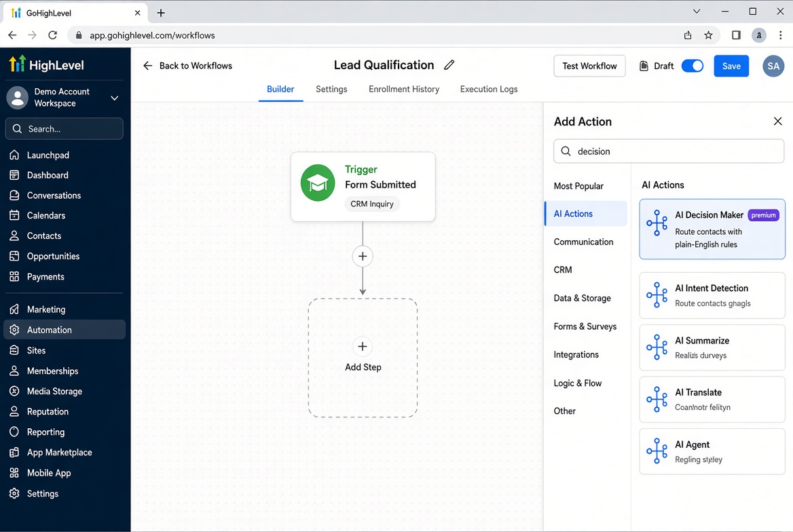Click the Form Submitted trigger text

380,185
